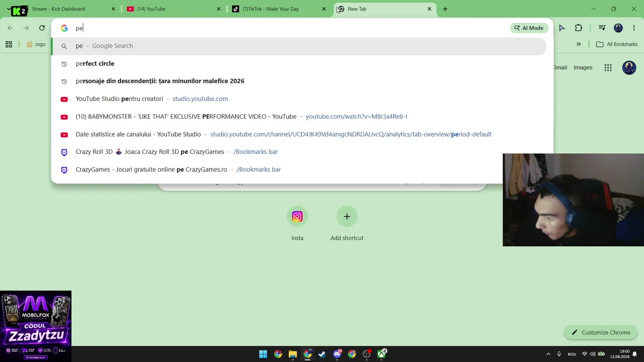This screenshot has height=362, width=644.
Task: Open 'Date statistice ale canalului' suggestion
Action: [299, 134]
